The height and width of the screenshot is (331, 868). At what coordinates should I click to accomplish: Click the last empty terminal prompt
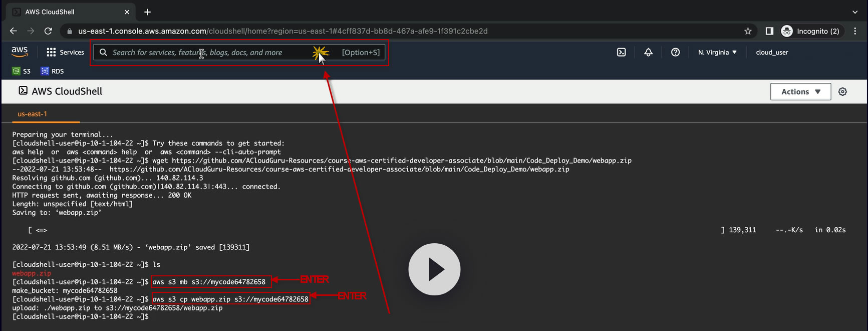click(x=80, y=316)
